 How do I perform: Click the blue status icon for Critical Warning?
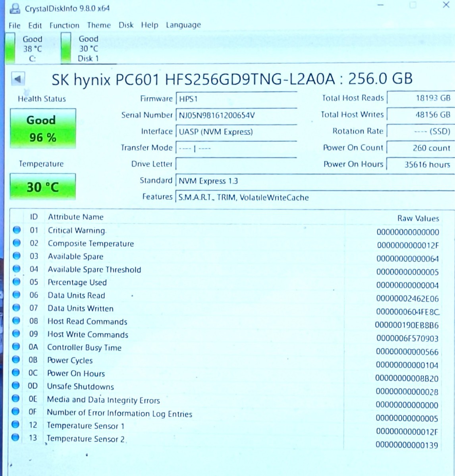click(x=16, y=230)
